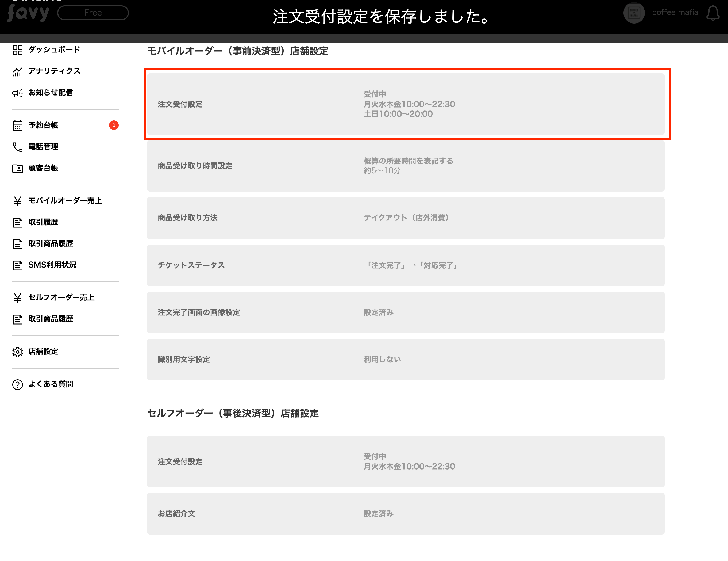Open 識別用文字設定 row

[x=405, y=359]
